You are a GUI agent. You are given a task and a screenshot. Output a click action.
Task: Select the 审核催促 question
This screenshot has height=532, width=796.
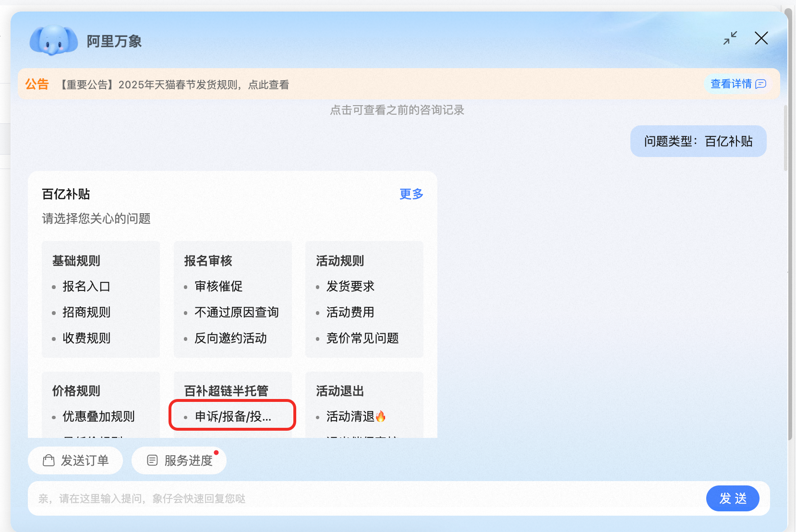coord(218,287)
